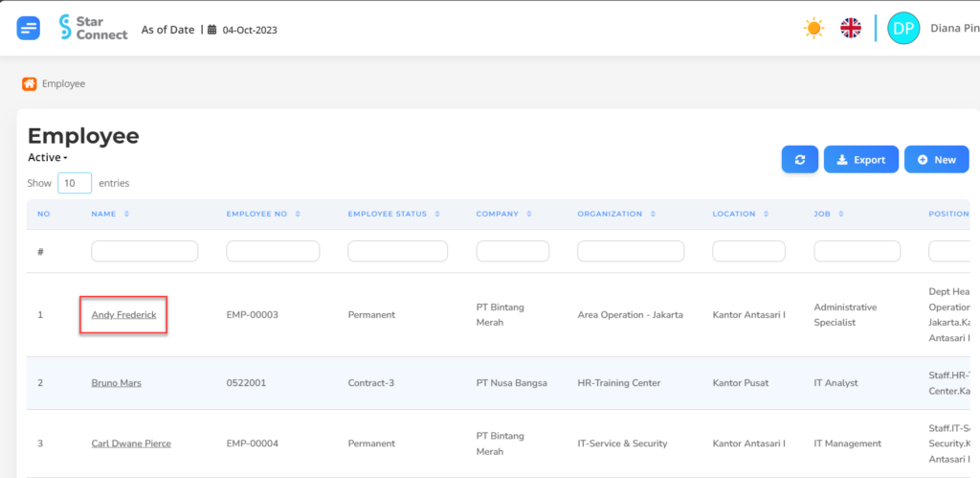Screen dimensions: 980x478
Task: Click the IT Management job cell
Action: pos(848,444)
